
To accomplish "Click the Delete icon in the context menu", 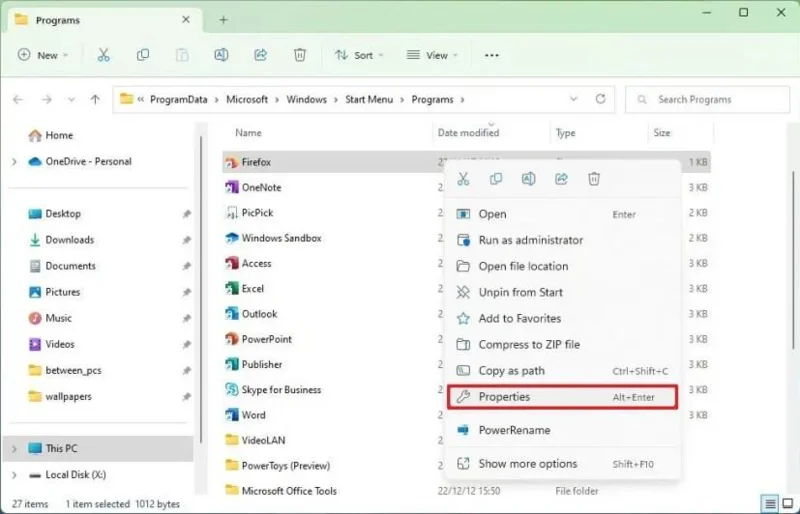I will pos(594,179).
